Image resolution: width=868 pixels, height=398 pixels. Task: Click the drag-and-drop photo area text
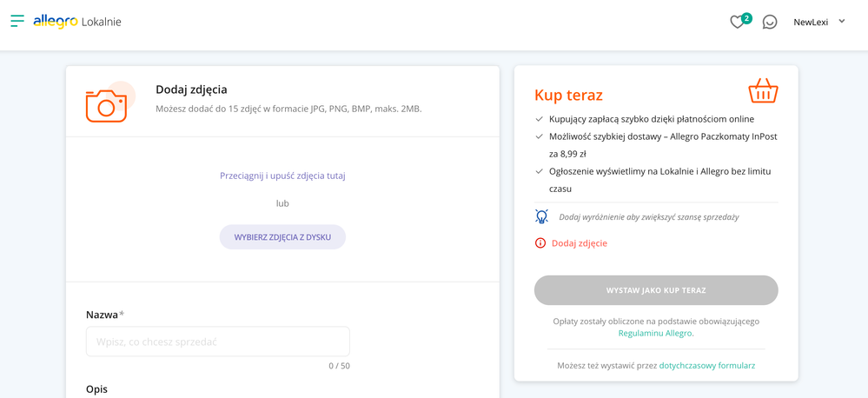coord(283,176)
